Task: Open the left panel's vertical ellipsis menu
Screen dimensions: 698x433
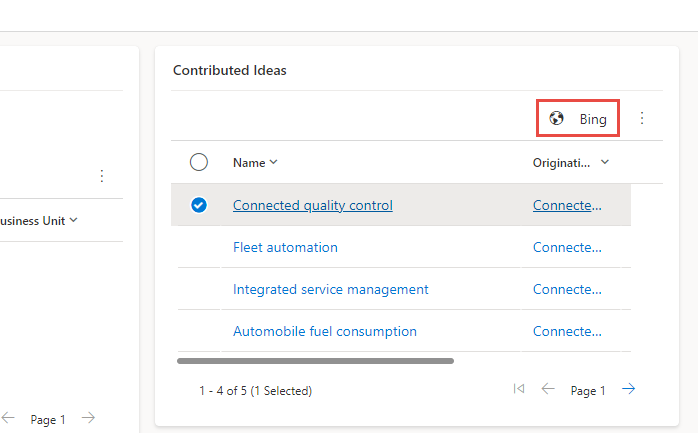Action: click(101, 176)
